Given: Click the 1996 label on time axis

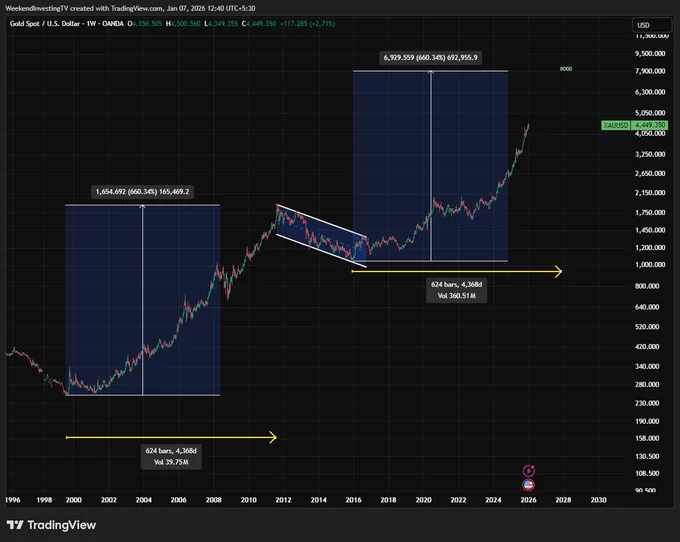Looking at the screenshot, I should (x=13, y=500).
